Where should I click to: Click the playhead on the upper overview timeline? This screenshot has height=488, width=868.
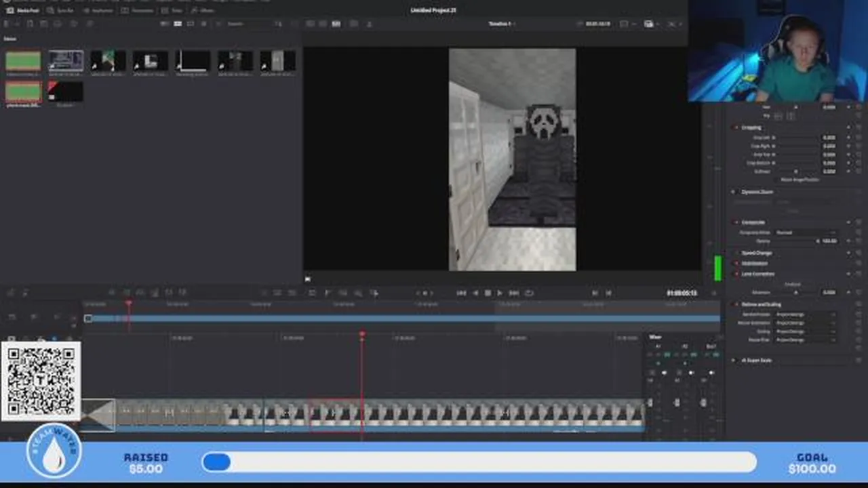[x=129, y=304]
